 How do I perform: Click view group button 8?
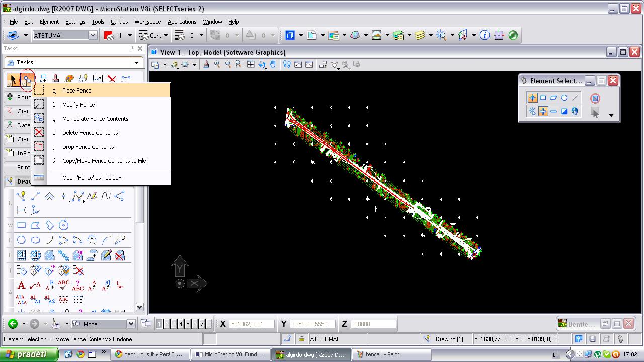point(209,324)
